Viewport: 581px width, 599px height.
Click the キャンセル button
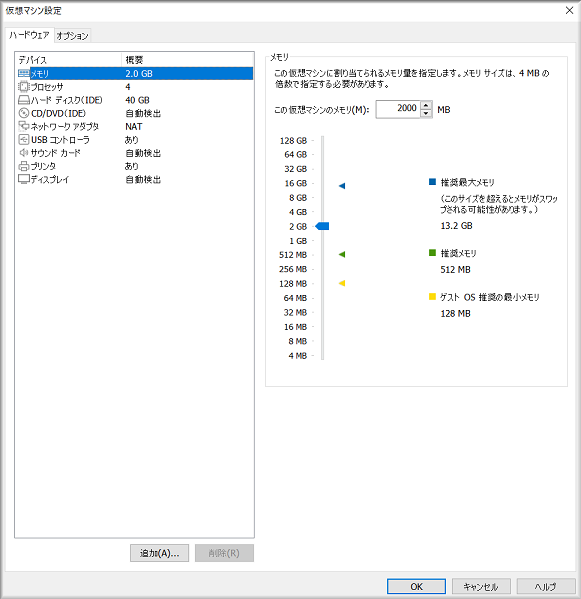pyautogui.click(x=481, y=586)
